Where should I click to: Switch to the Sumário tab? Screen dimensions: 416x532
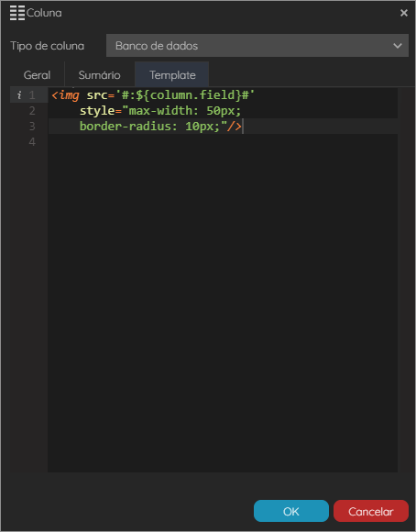[x=99, y=75]
